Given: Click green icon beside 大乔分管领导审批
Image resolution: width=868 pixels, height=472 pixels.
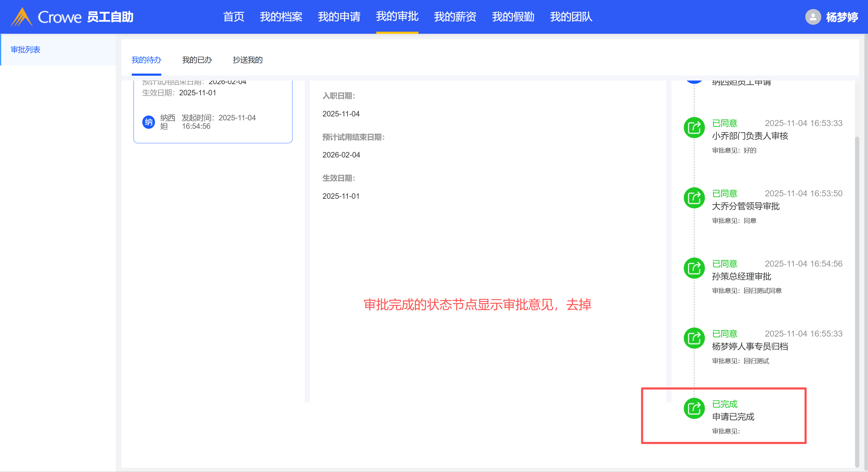Looking at the screenshot, I should [694, 198].
